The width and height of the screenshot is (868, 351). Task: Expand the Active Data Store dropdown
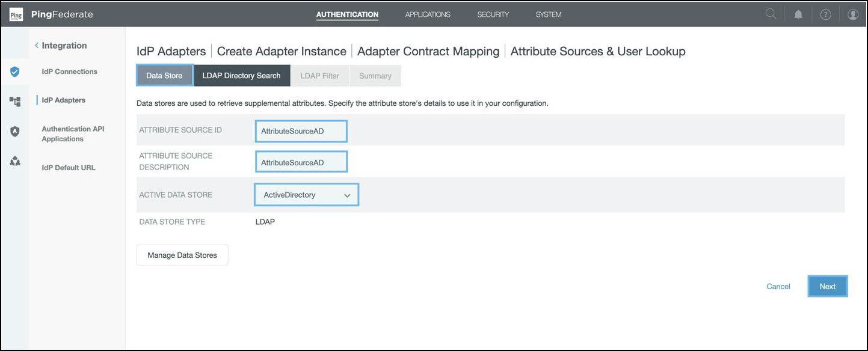tap(306, 195)
